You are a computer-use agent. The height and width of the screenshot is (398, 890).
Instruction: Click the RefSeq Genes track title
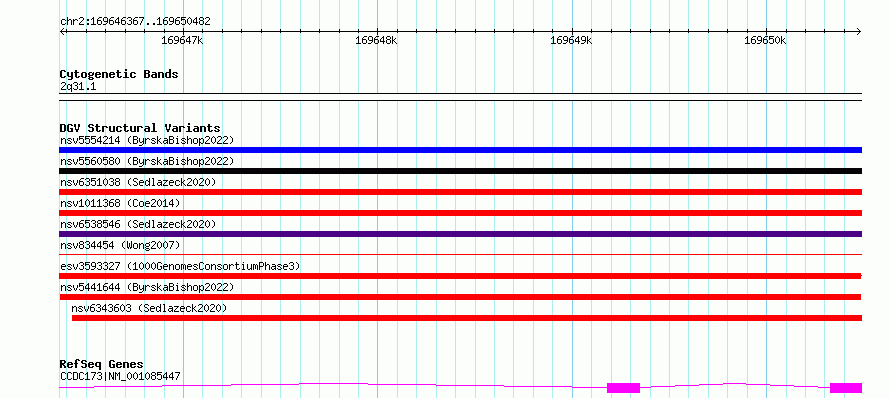click(x=102, y=365)
